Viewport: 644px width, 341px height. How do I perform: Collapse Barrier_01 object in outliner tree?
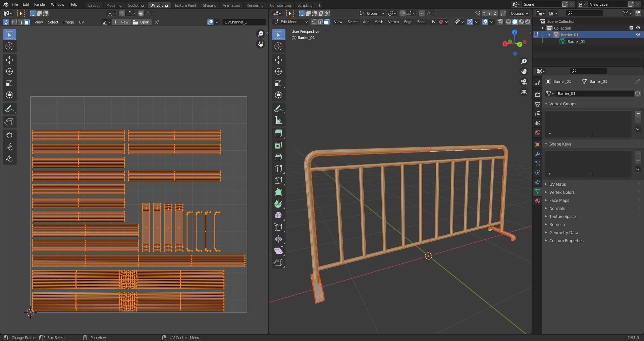(549, 35)
